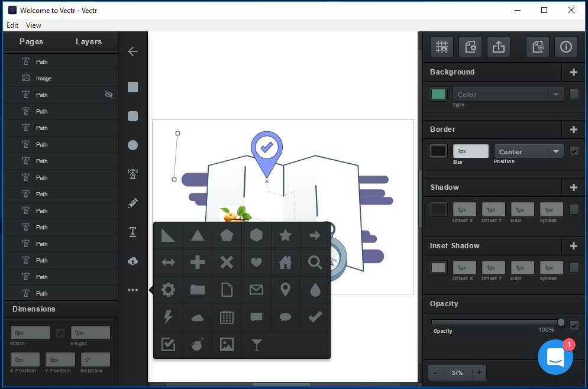Image resolution: width=588 pixels, height=389 pixels.
Task: Insert the double-headed arrow shape
Action: click(168, 262)
